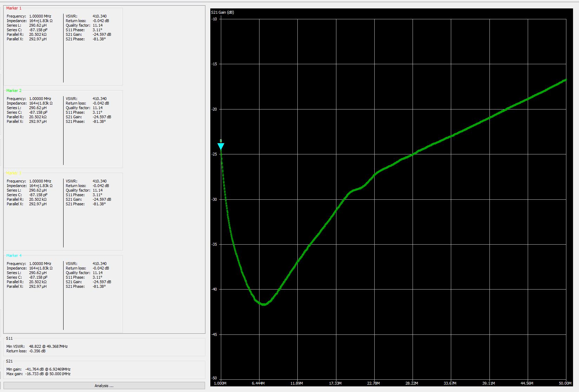Open the Analysis ... button
Image resolution: width=579 pixels, height=392 pixels.
pyautogui.click(x=104, y=386)
